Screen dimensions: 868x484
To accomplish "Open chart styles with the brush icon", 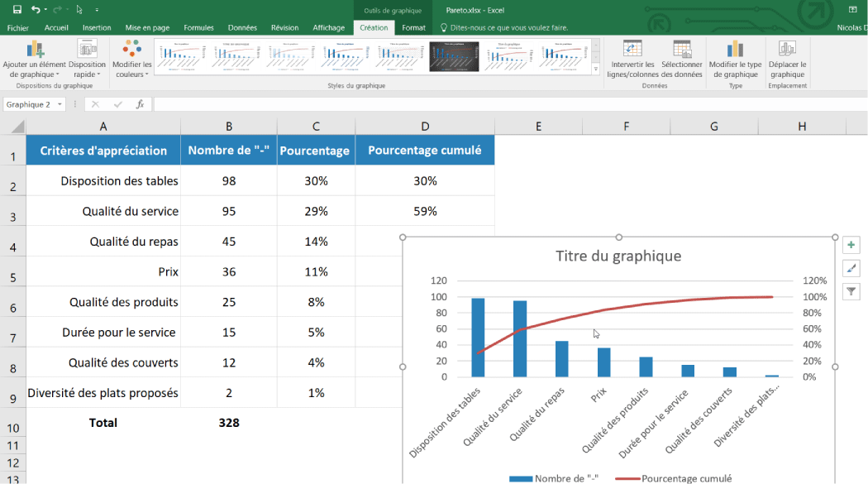I will tap(851, 268).
